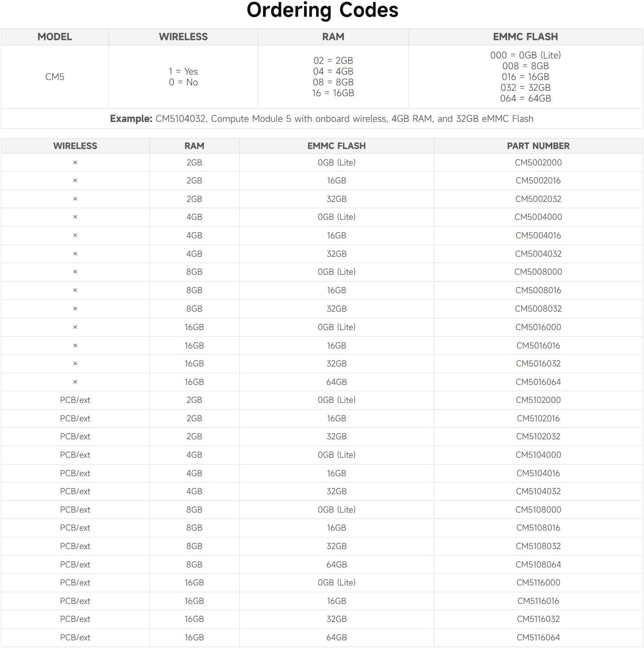Click the '1 = Yes' wireless code
644x648 pixels.
click(183, 72)
